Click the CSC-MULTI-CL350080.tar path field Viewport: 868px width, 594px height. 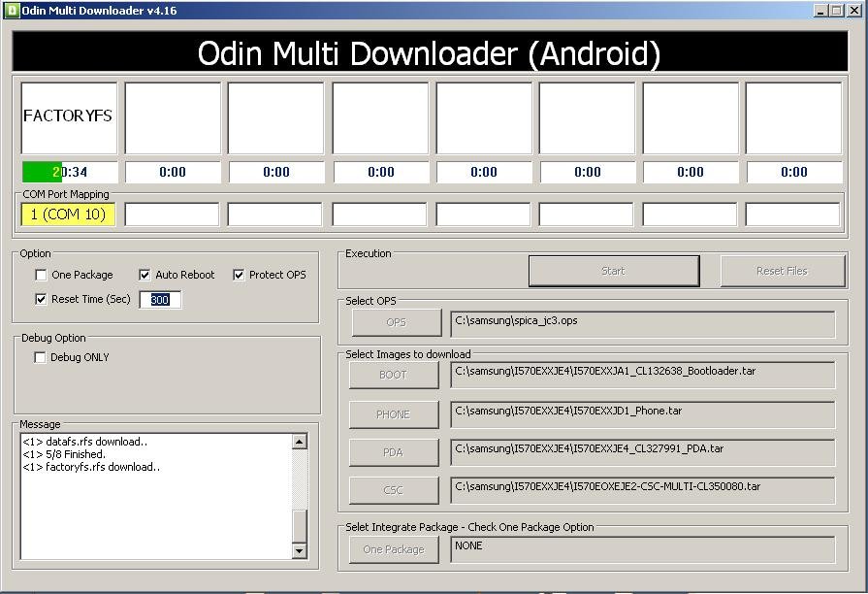[643, 490]
